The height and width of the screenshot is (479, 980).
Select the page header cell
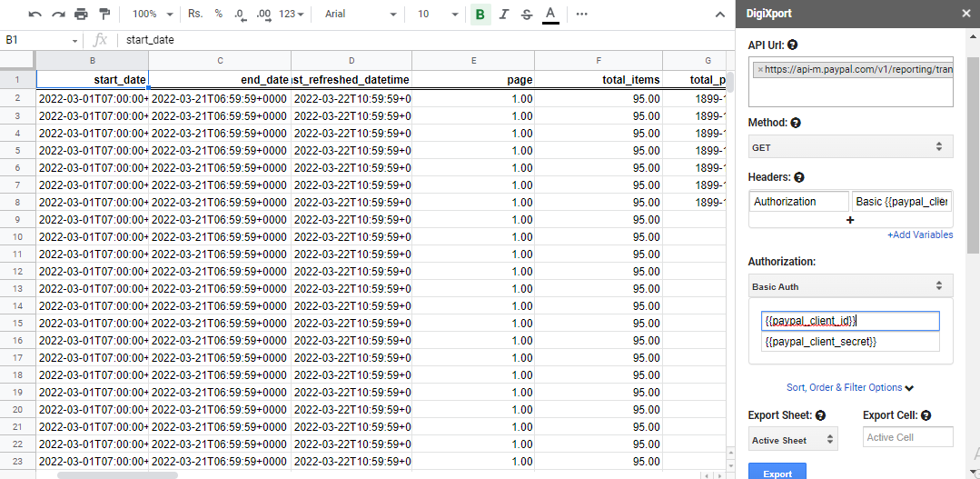[473, 79]
